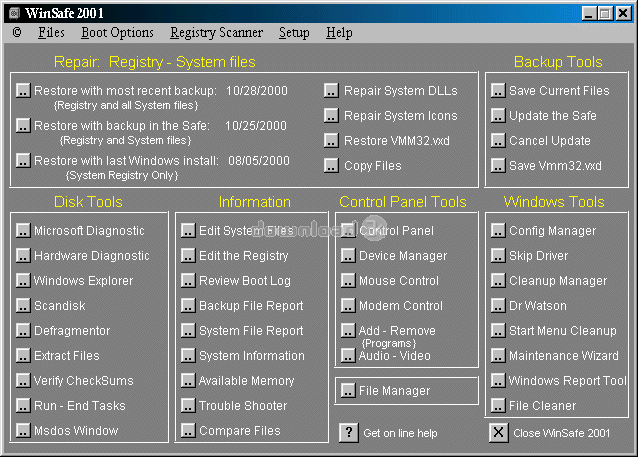Image resolution: width=638 pixels, height=457 pixels.
Task: Click the Repair System Icons button
Action: coord(331,116)
